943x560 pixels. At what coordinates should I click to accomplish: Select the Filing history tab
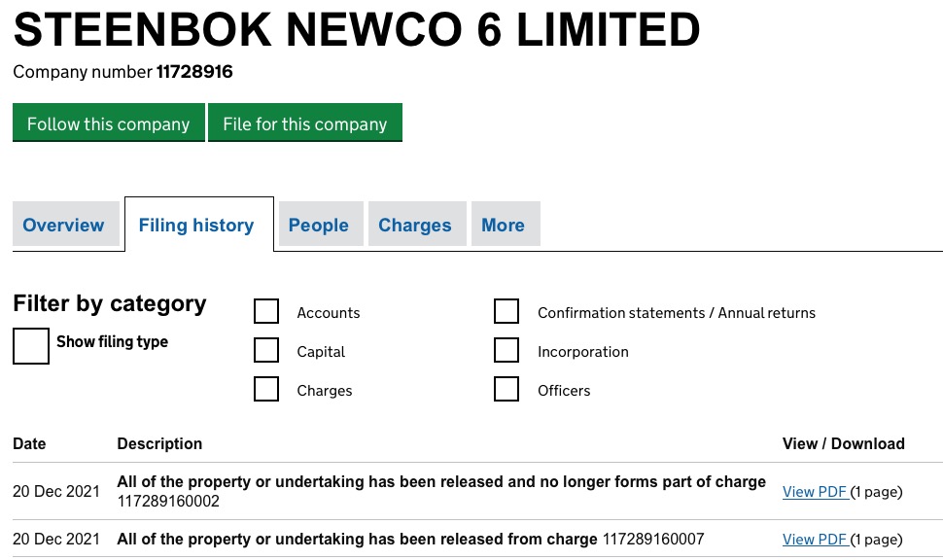(x=196, y=225)
